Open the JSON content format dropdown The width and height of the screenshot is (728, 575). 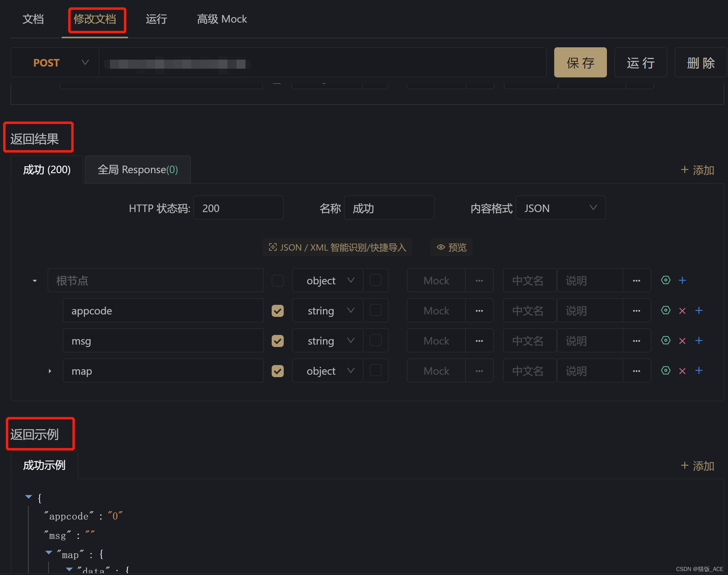tap(560, 208)
